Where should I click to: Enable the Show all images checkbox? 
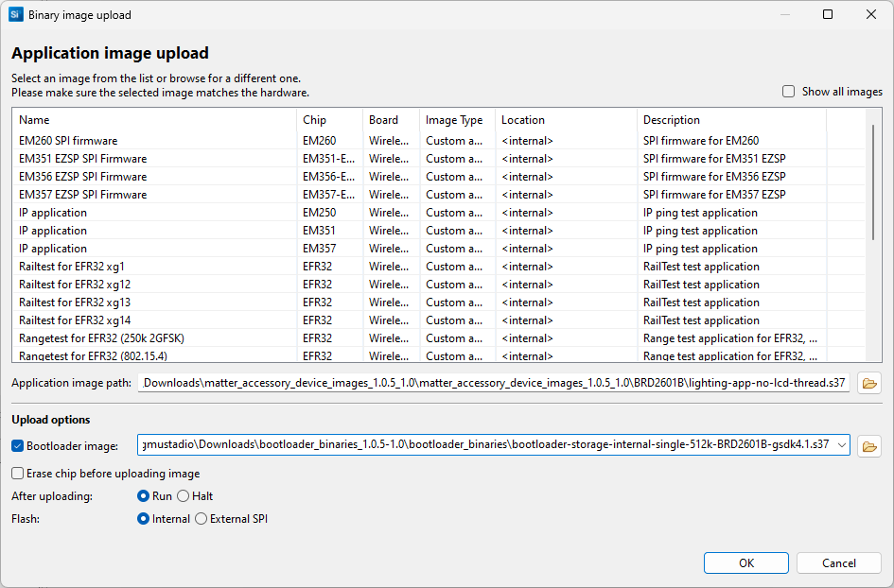coord(788,91)
